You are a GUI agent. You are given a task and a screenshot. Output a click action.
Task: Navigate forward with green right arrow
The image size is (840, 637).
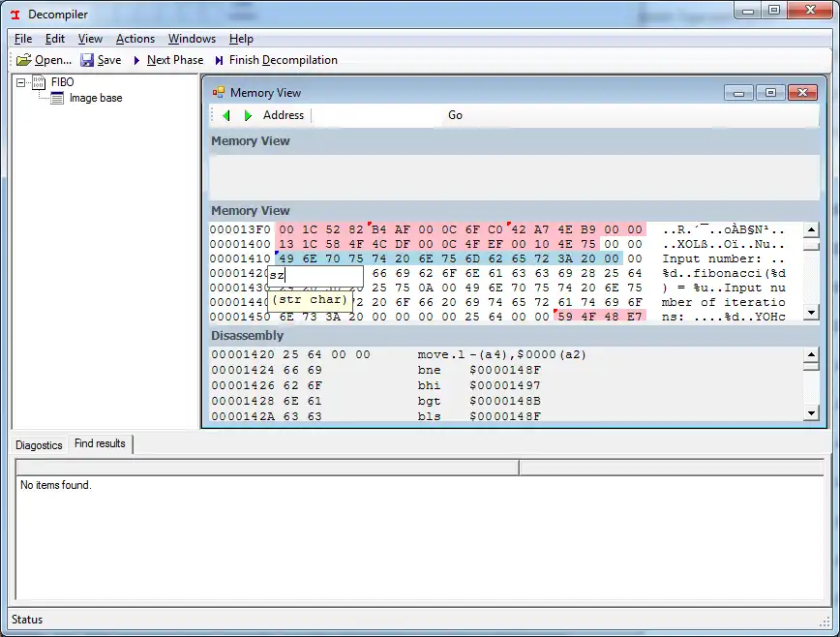pos(248,115)
